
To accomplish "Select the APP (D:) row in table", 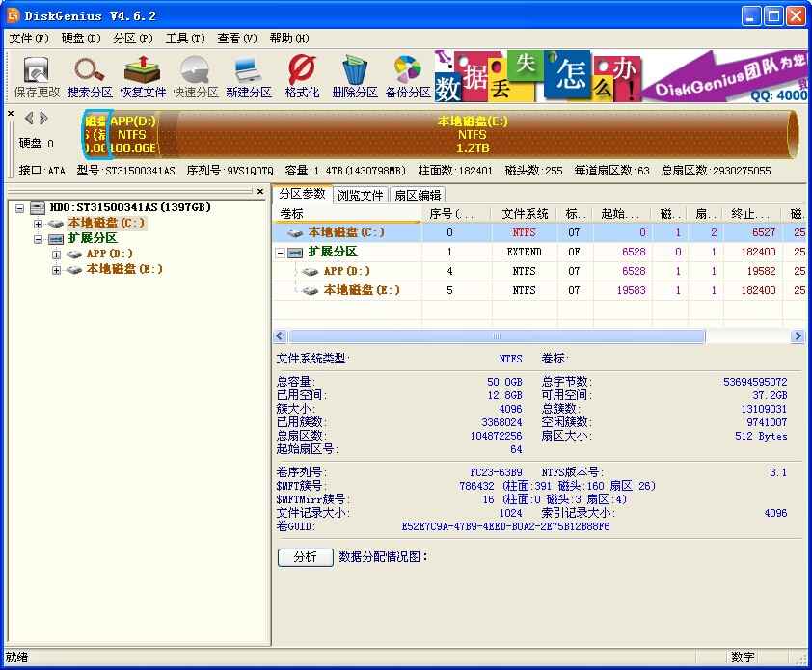I will (539, 271).
